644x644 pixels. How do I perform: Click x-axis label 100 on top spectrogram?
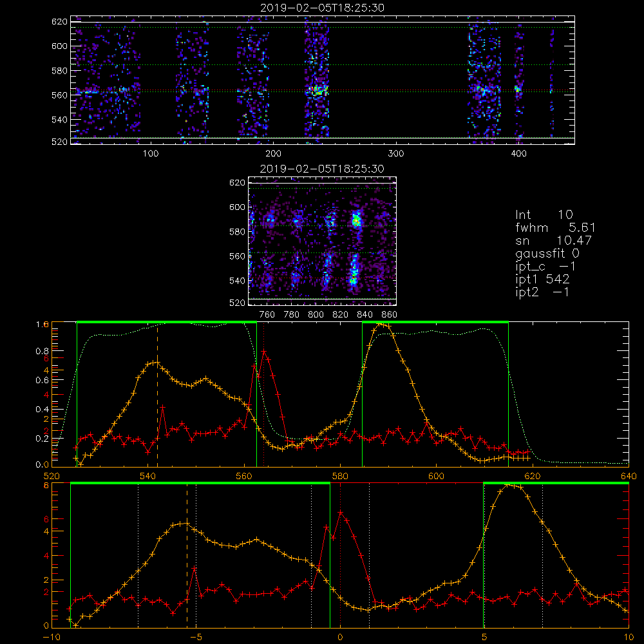coord(151,154)
